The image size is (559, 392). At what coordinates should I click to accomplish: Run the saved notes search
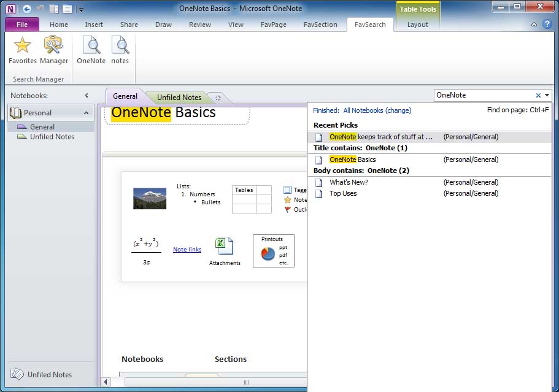(120, 50)
